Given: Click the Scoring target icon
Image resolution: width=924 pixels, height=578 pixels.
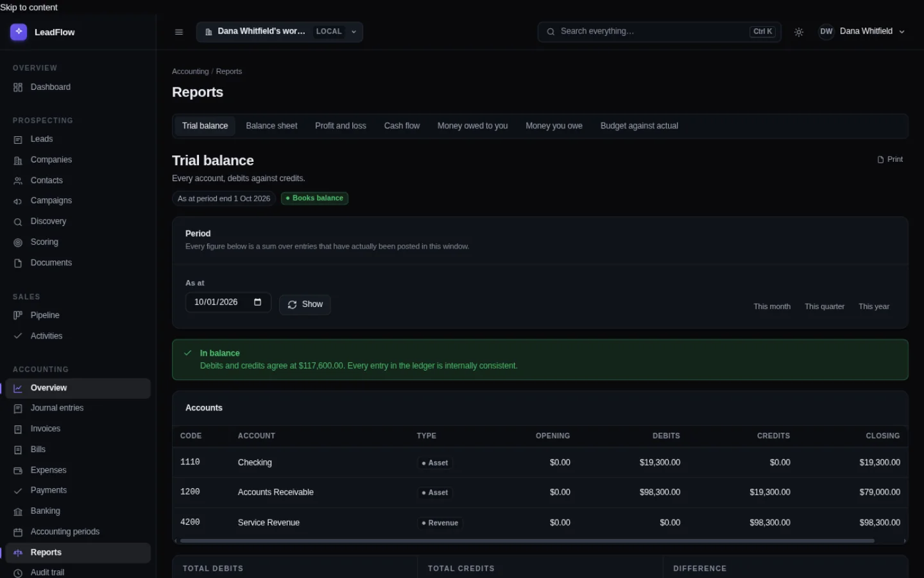Looking at the screenshot, I should 18,242.
